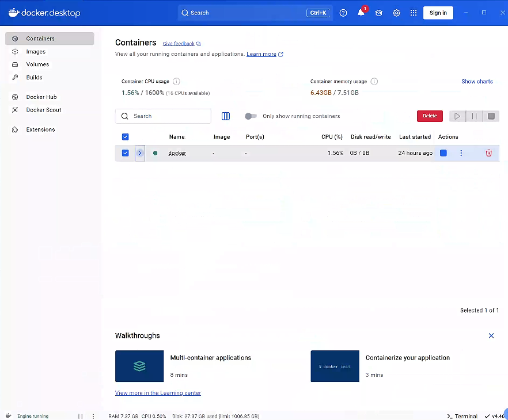Click the red Delete button
Image resolution: width=508 pixels, height=420 pixels.
pyautogui.click(x=430, y=116)
